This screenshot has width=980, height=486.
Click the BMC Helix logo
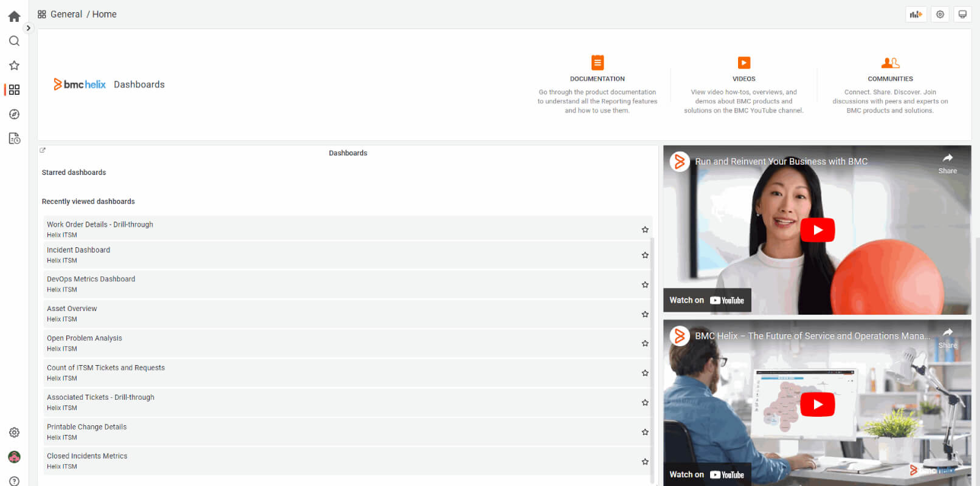[x=80, y=84]
